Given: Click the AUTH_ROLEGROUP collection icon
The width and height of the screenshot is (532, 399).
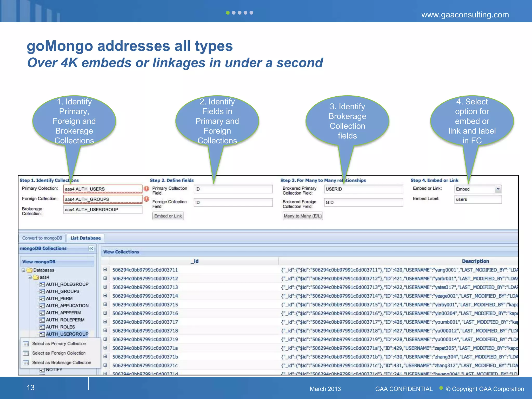Looking at the screenshot, I should pyautogui.click(x=42, y=284).
